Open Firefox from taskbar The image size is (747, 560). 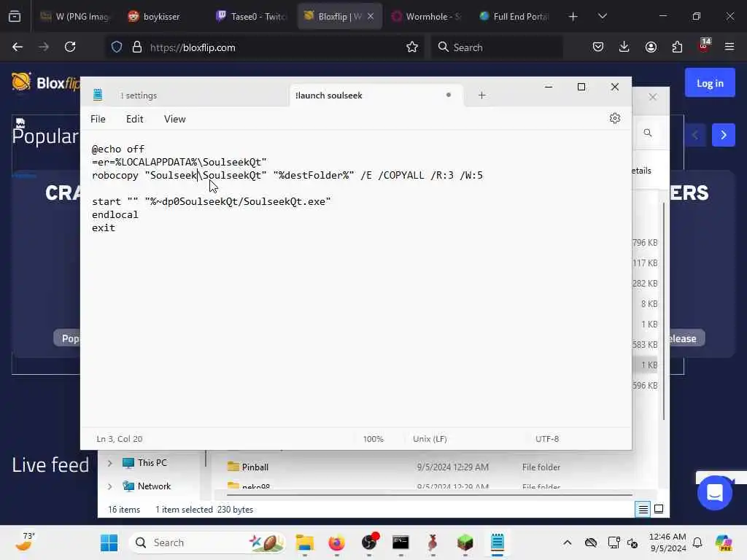point(337,542)
